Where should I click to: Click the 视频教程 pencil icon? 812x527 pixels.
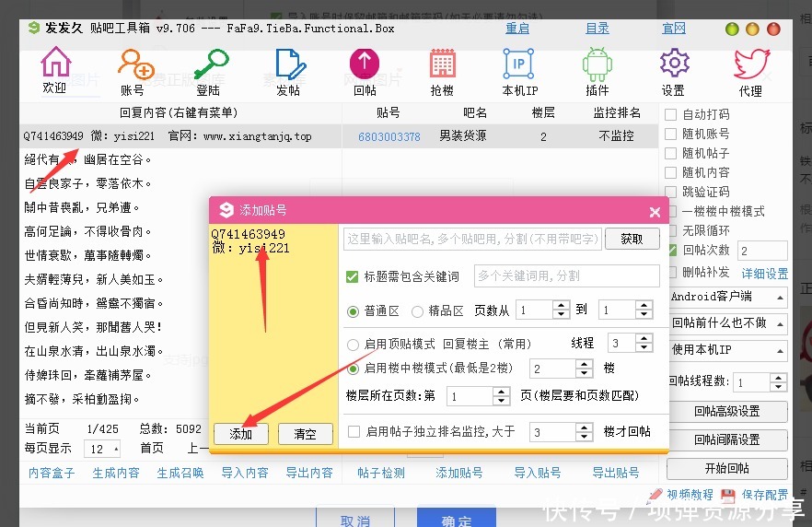pos(654,496)
